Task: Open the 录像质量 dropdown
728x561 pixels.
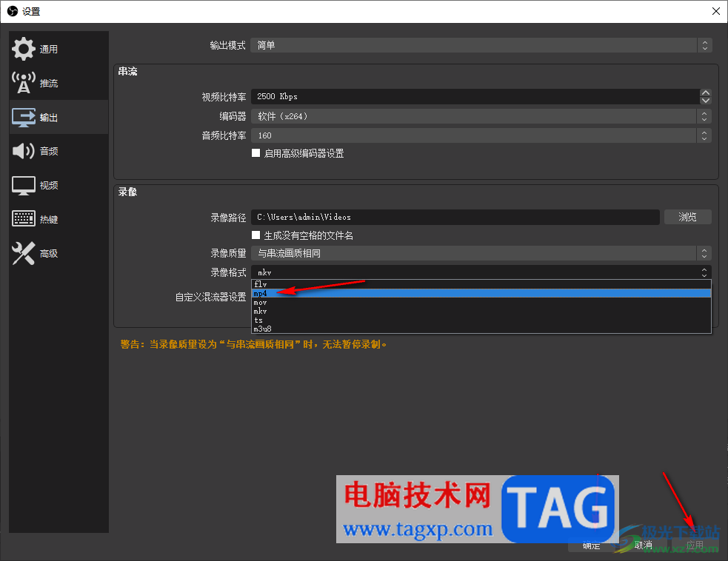Action: 481,253
